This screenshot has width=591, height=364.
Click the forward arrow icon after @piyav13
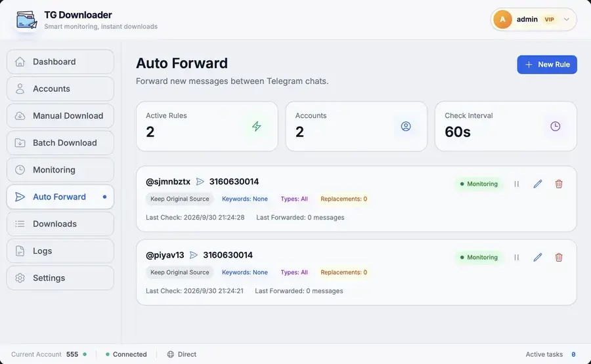194,255
